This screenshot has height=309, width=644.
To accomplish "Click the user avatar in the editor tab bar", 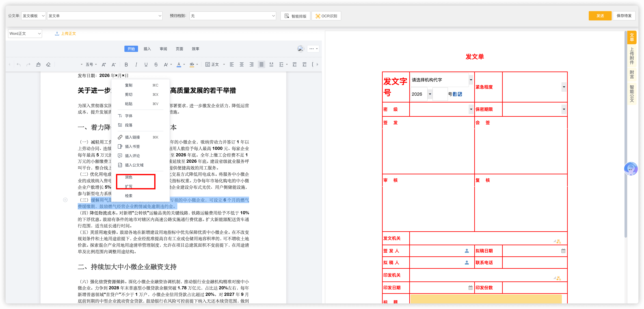I will point(300,49).
